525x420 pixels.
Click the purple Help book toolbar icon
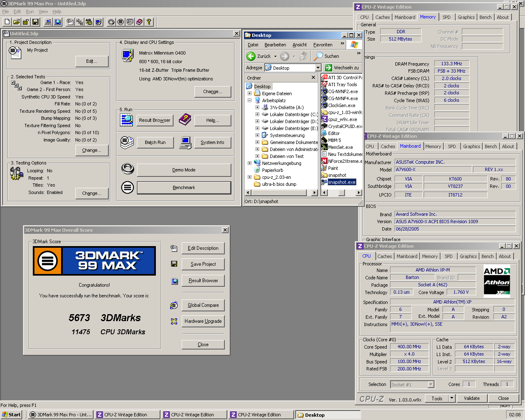[x=139, y=22]
